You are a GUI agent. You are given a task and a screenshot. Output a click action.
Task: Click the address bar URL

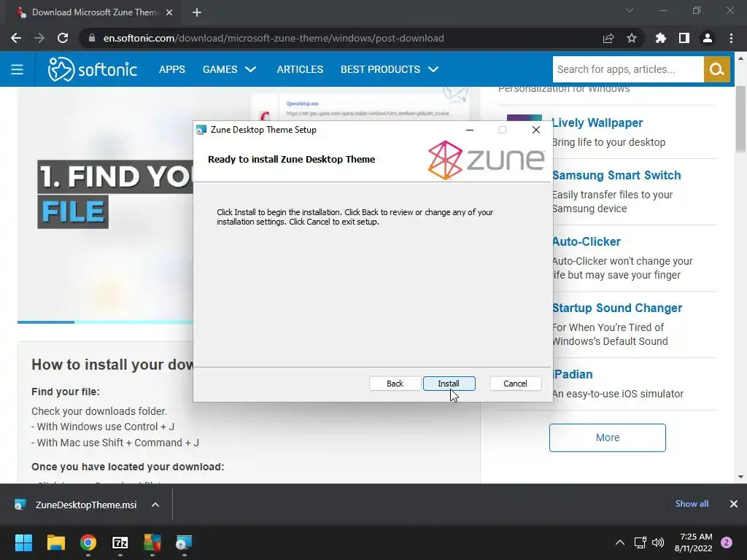pyautogui.click(x=274, y=38)
